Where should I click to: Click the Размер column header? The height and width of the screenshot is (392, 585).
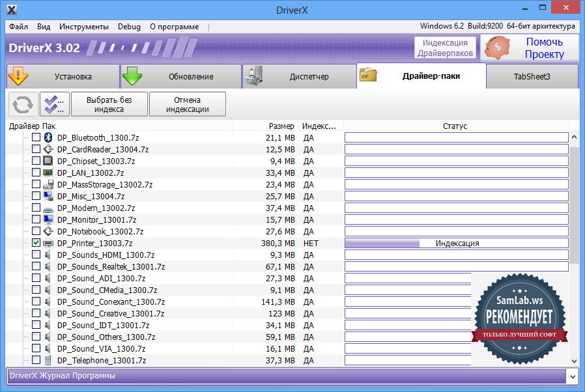coord(281,126)
